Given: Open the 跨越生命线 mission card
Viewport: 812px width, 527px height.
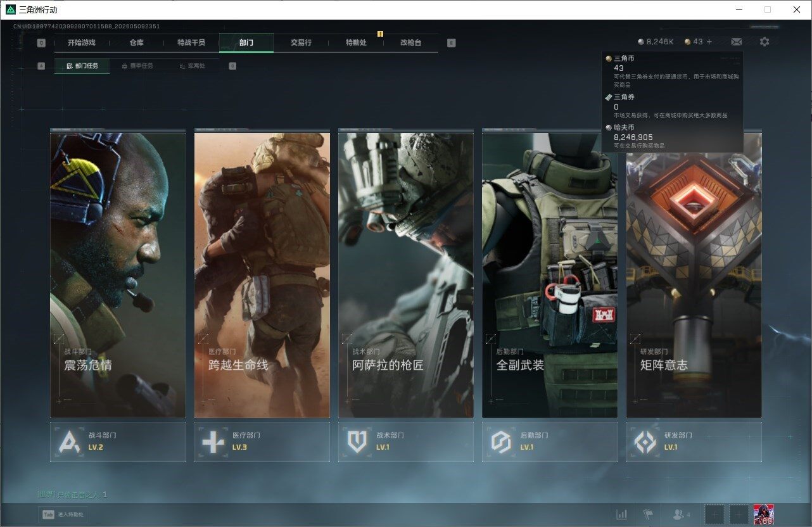Looking at the screenshot, I should [262, 275].
